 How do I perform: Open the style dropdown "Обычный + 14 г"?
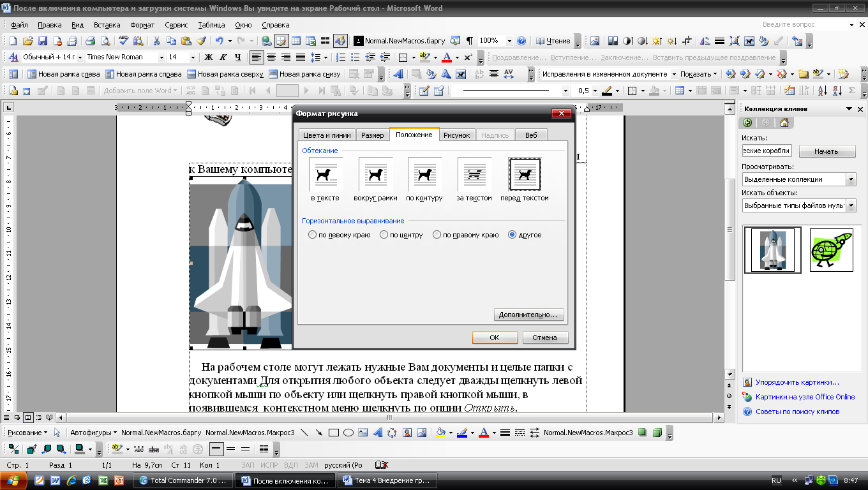[79, 57]
